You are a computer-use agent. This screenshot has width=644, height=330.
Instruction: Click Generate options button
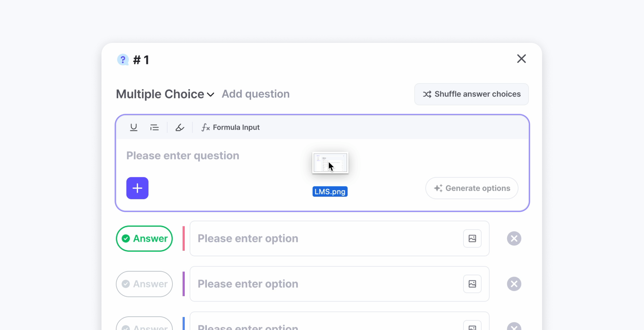pyautogui.click(x=472, y=188)
